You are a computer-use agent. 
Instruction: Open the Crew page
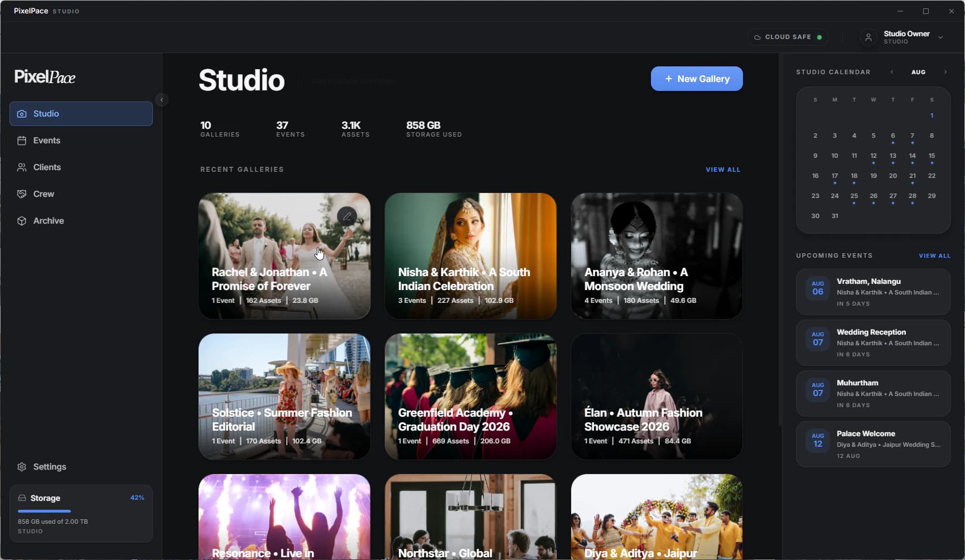81,194
